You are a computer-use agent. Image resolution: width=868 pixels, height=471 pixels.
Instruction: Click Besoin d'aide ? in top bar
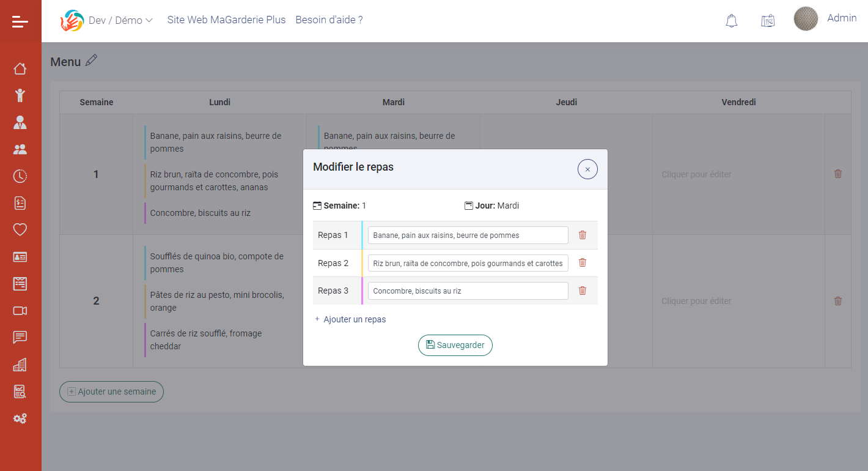click(329, 20)
